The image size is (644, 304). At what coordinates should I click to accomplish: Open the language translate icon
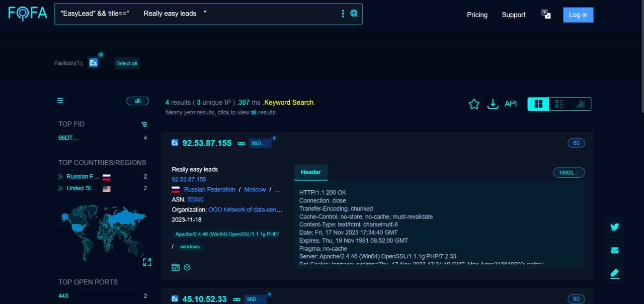[546, 14]
